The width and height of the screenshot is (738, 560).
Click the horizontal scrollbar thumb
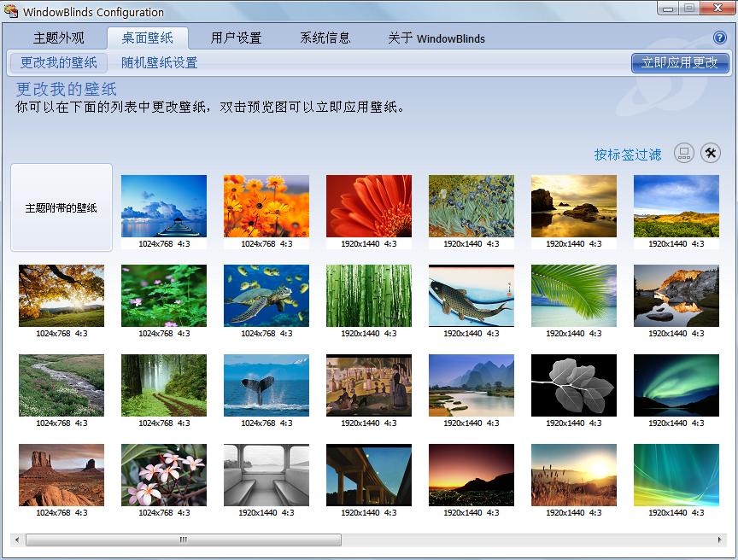coord(184,540)
